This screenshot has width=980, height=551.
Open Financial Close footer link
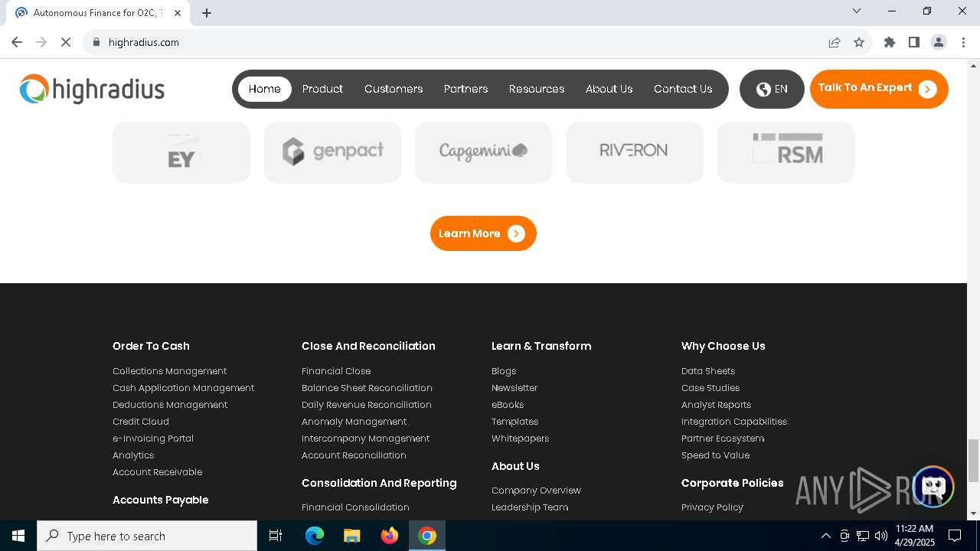336,371
